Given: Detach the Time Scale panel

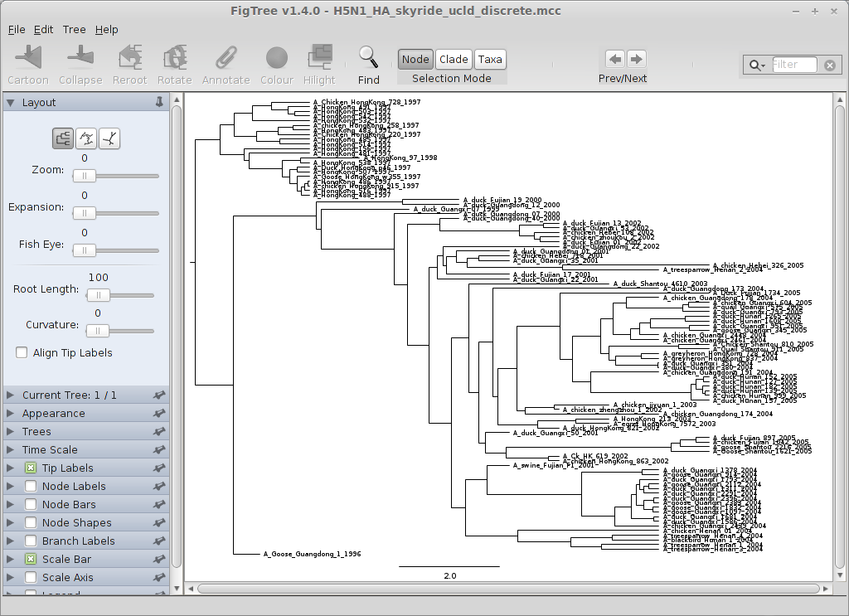Looking at the screenshot, I should tap(158, 450).
